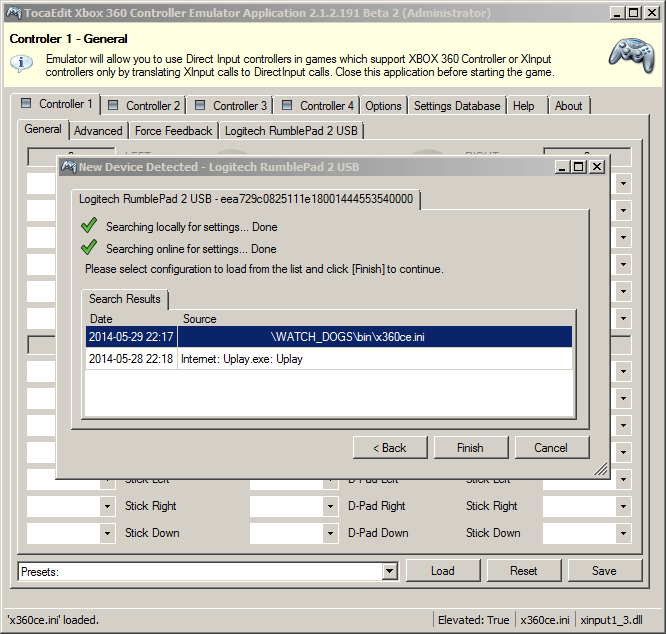
Task: Maximize the main TocaEdit window
Action: (633, 13)
